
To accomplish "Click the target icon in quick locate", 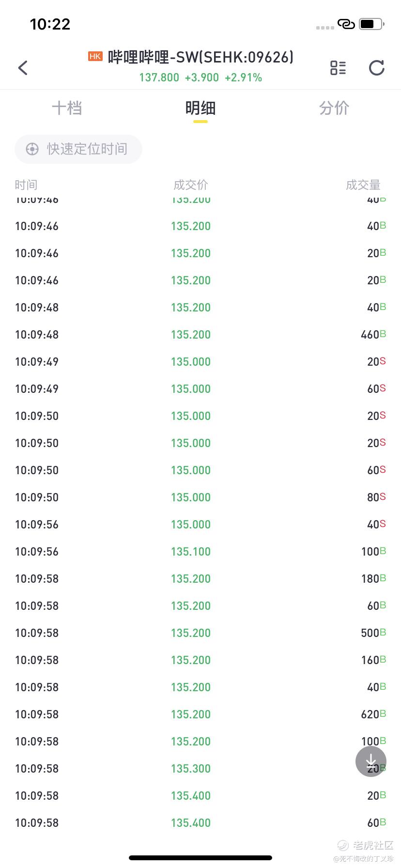I will coord(32,149).
